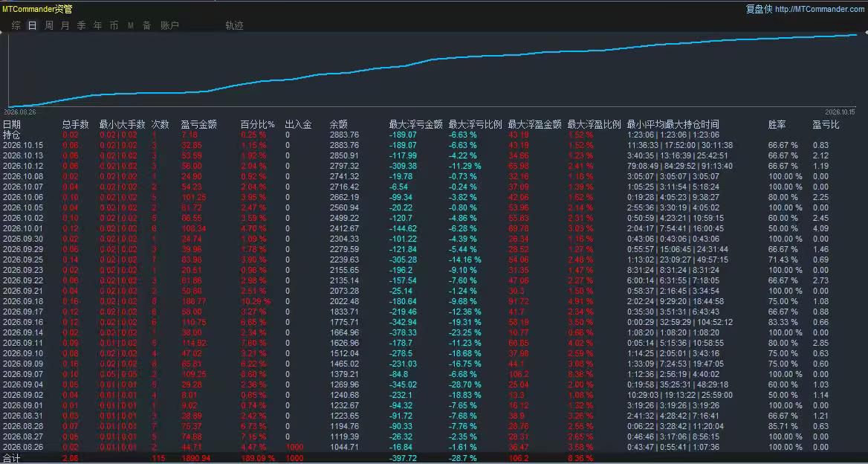Open the 备 tab
The width and height of the screenshot is (868, 464).
point(146,25)
